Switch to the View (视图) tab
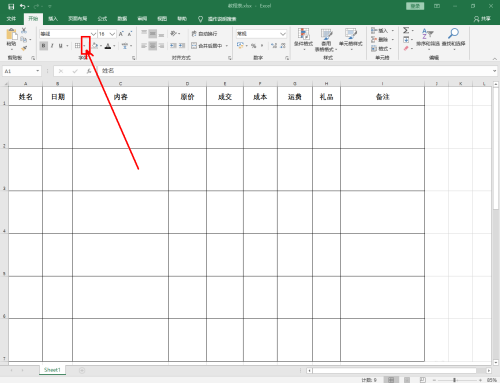Viewport: 500px width, 383px height. pyautogui.click(x=162, y=19)
